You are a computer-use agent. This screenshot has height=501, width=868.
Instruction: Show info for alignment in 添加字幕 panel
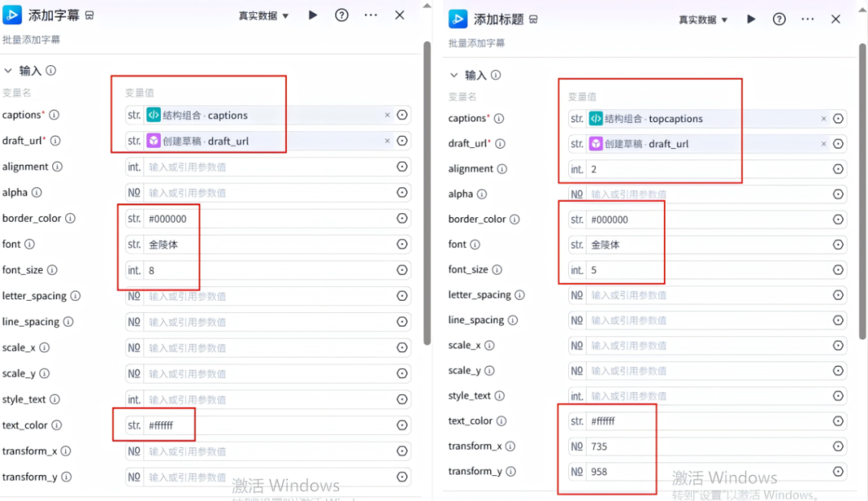click(58, 166)
